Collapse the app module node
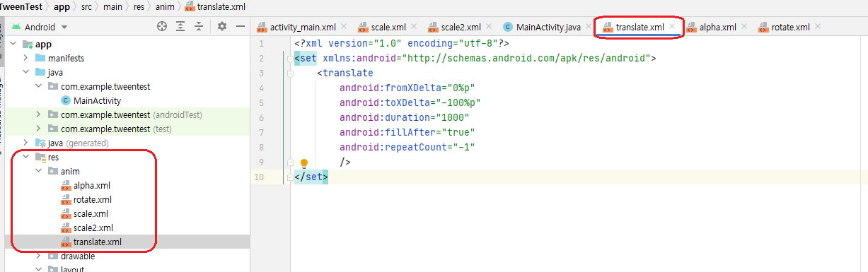Image resolution: width=868 pixels, height=272 pixels. coord(14,44)
